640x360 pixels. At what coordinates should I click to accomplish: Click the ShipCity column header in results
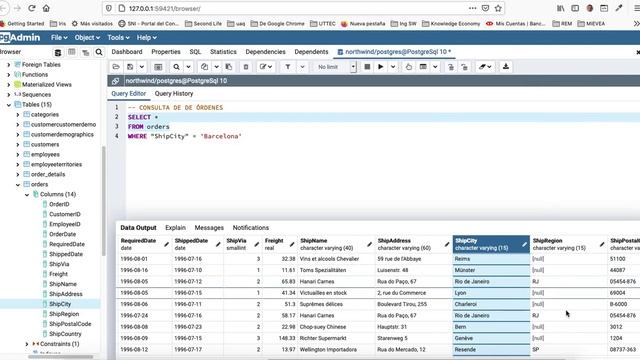point(491,244)
